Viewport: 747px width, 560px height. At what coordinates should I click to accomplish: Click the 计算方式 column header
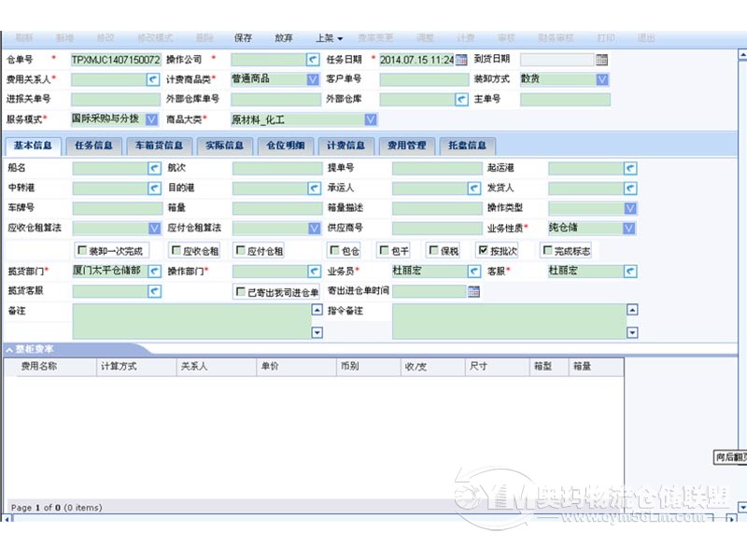136,367
